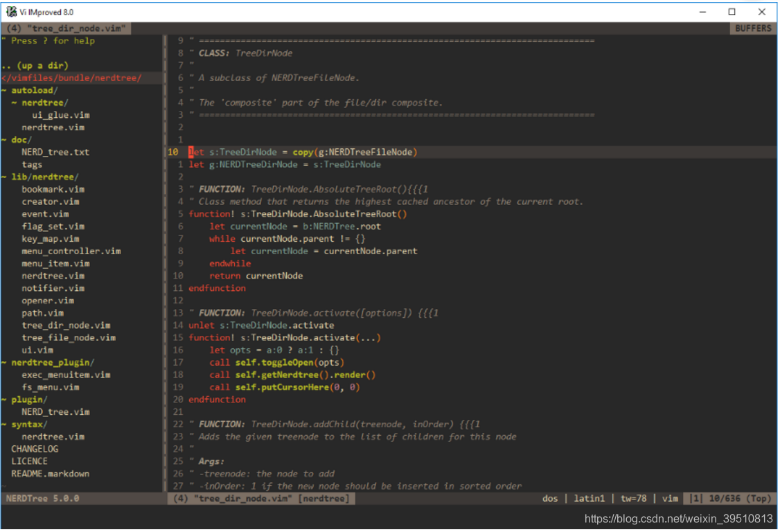Screen dimensions: 780x532
Task: Click the 10/636 (Top) position indicator
Action: 741,499
